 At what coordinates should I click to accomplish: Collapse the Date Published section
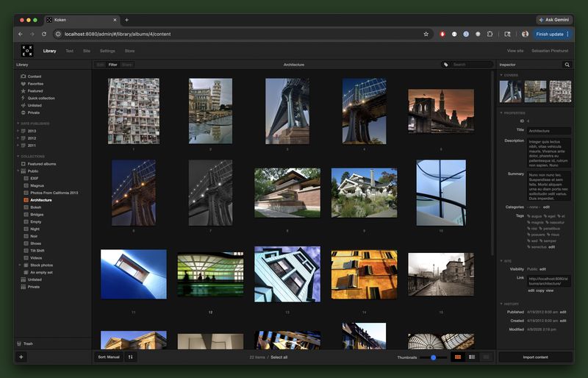(x=18, y=124)
